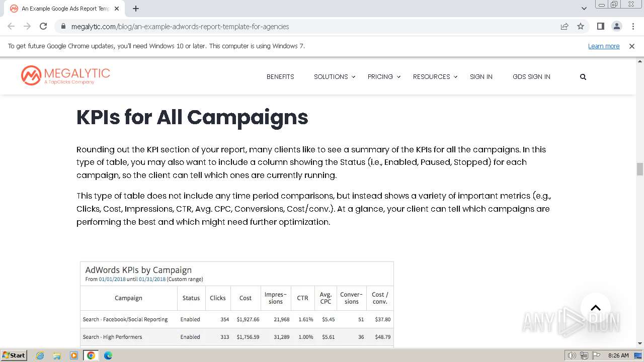The width and height of the screenshot is (644, 362).
Task: Expand the Solutions dropdown menu
Action: pyautogui.click(x=335, y=77)
